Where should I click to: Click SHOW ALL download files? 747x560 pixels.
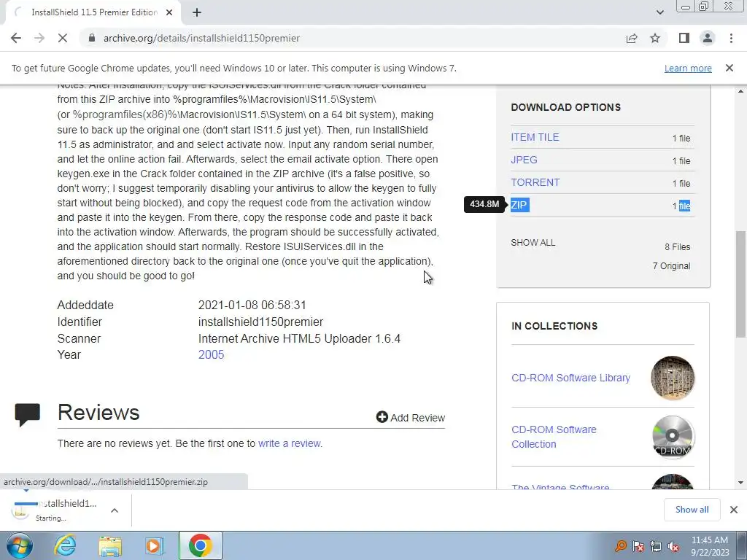[533, 242]
